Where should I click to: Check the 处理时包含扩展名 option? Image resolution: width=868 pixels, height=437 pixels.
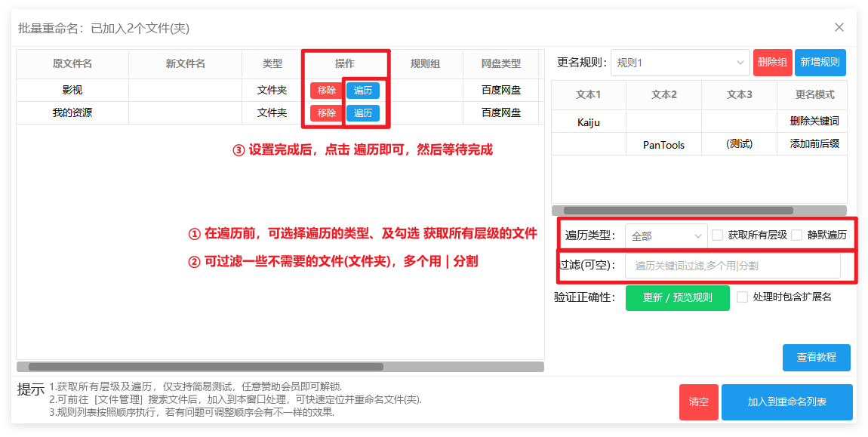(x=743, y=297)
